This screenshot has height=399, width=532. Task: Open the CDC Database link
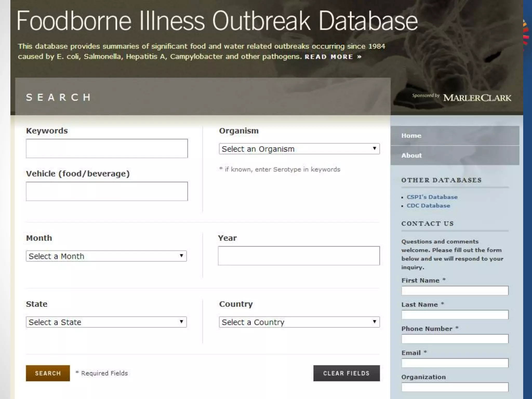[x=428, y=206]
